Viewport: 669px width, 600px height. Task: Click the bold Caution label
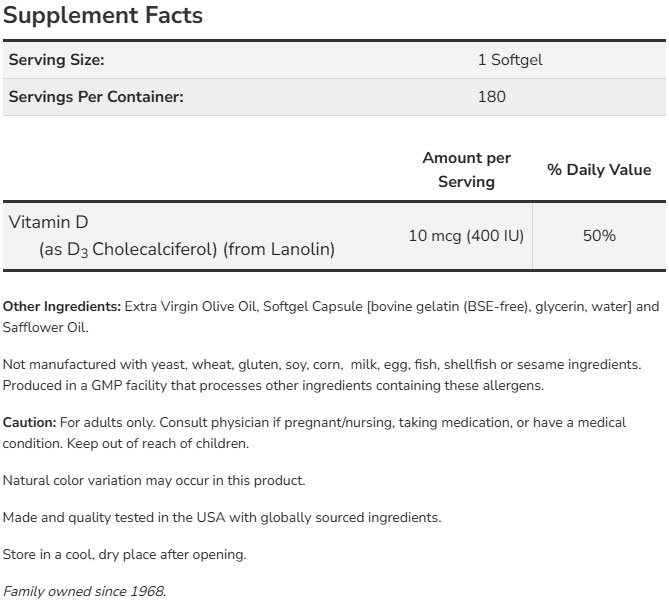coord(29,423)
